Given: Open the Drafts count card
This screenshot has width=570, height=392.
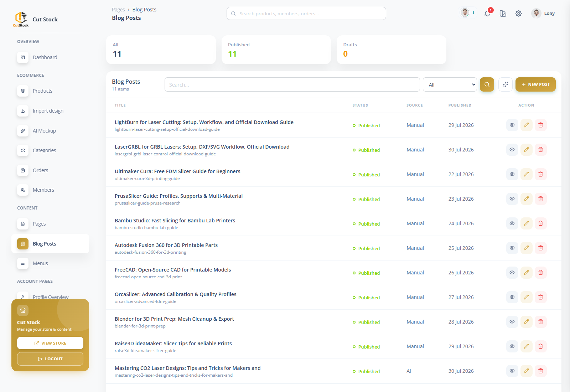Looking at the screenshot, I should [x=392, y=50].
